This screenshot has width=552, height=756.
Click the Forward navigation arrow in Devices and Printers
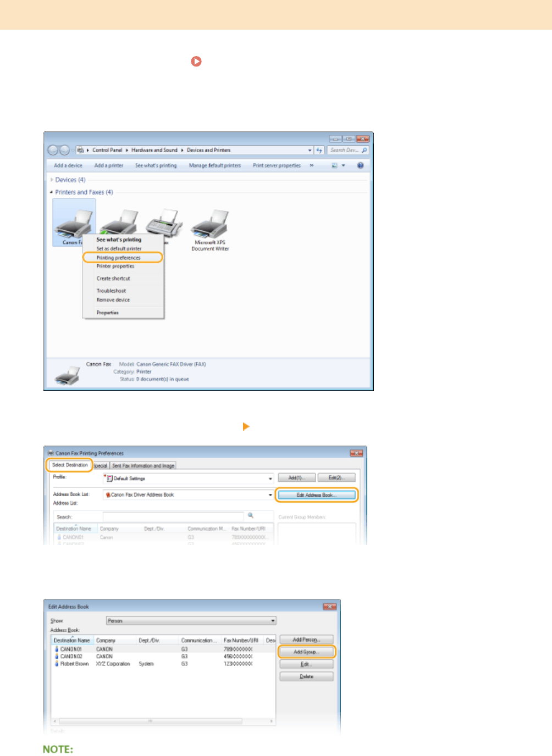pyautogui.click(x=64, y=150)
